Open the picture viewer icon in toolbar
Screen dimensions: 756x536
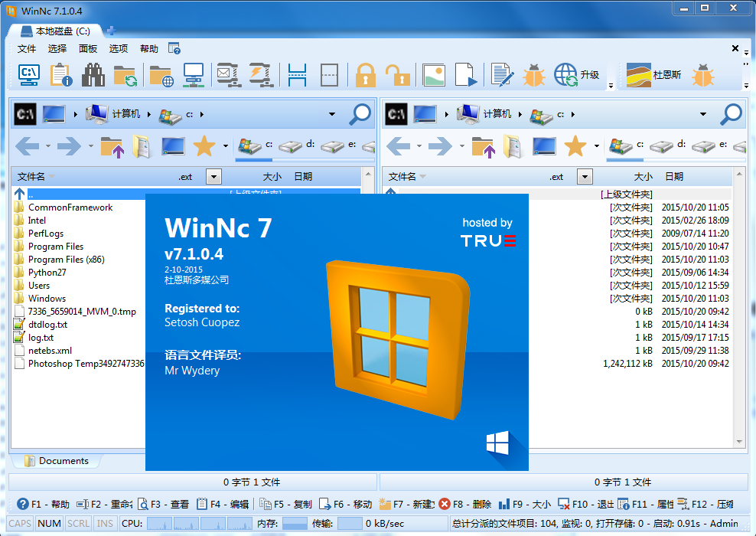(x=434, y=75)
